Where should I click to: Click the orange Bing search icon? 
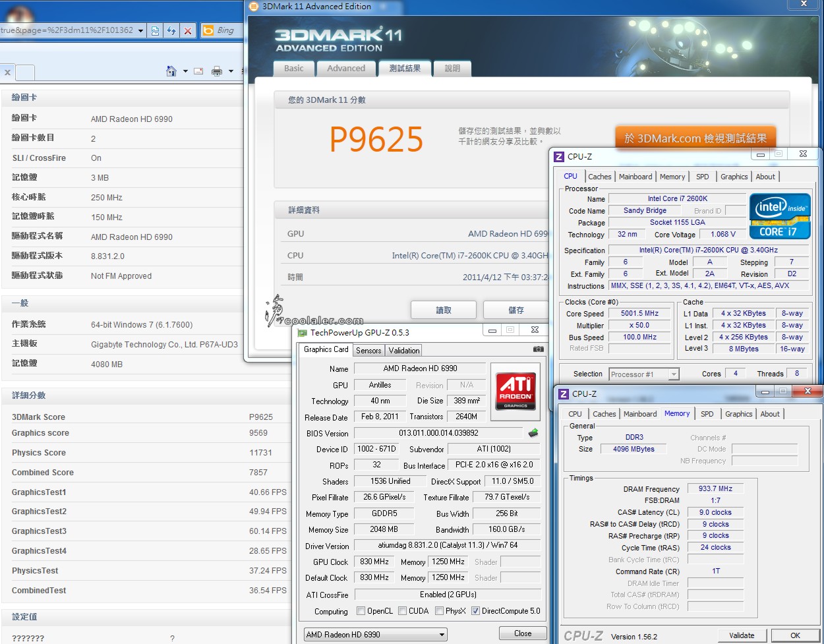click(208, 30)
